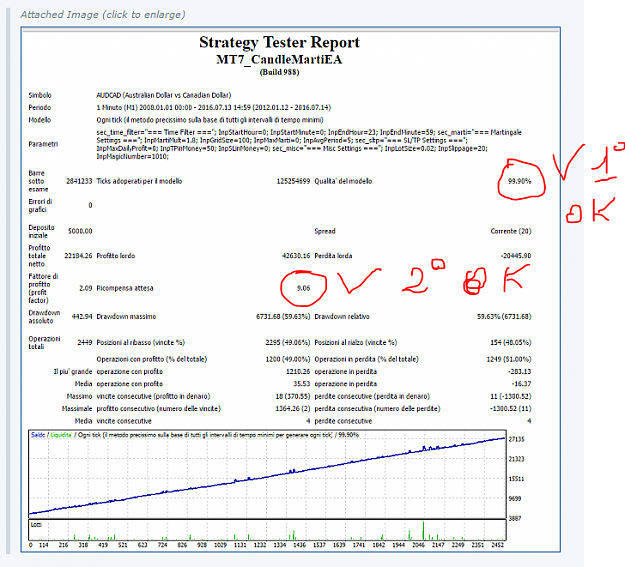Click the chart axis value '27135'
Screen dimensions: 625x567
coord(516,439)
